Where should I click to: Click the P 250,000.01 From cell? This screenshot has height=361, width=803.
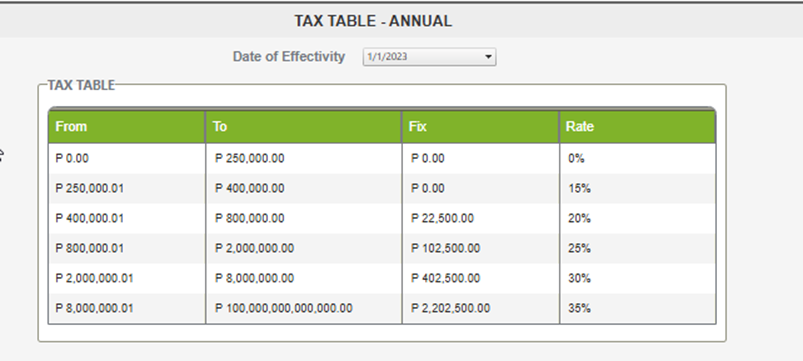(126, 188)
